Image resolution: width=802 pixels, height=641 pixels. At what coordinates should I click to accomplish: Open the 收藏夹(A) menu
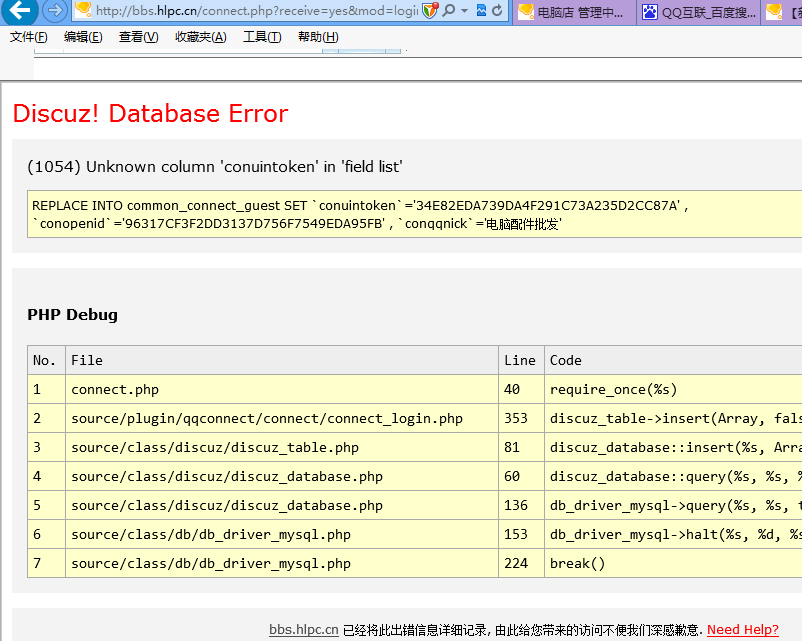pos(200,37)
